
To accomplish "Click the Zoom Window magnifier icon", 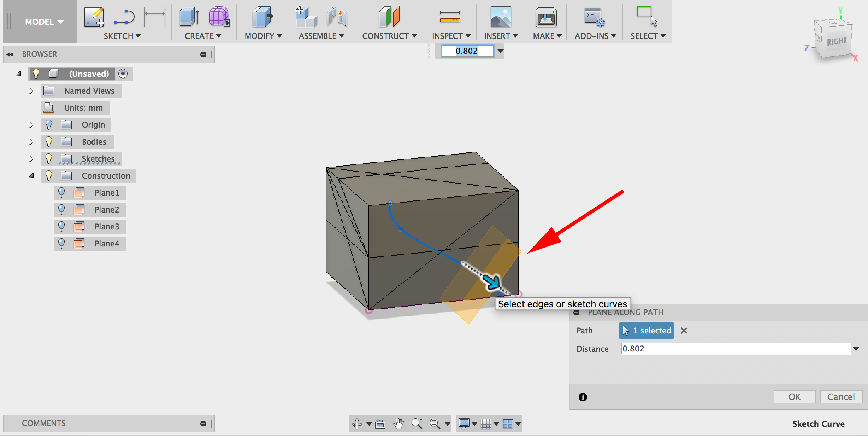I will click(x=435, y=423).
